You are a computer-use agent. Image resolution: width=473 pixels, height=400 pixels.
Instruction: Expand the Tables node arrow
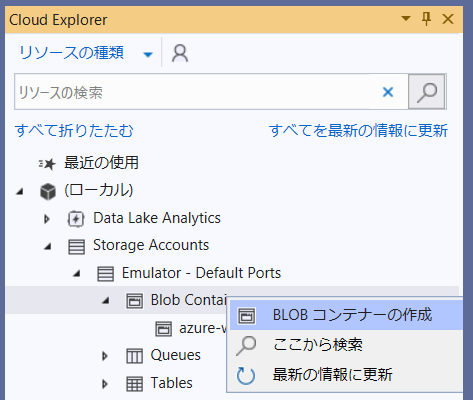point(105,384)
